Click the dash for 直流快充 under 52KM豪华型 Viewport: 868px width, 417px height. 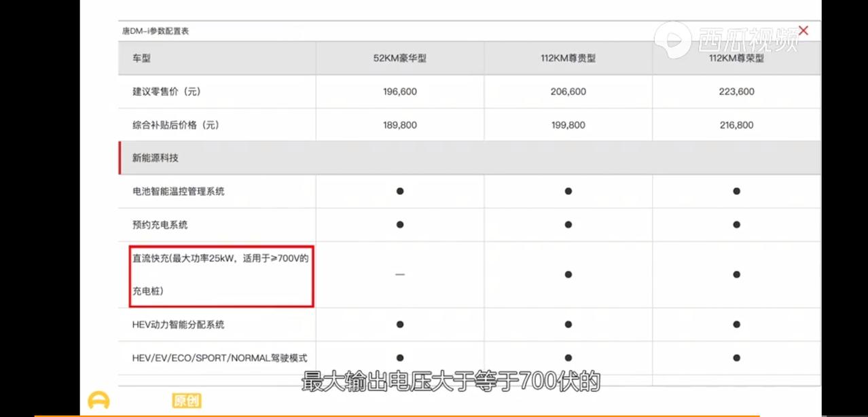click(400, 274)
